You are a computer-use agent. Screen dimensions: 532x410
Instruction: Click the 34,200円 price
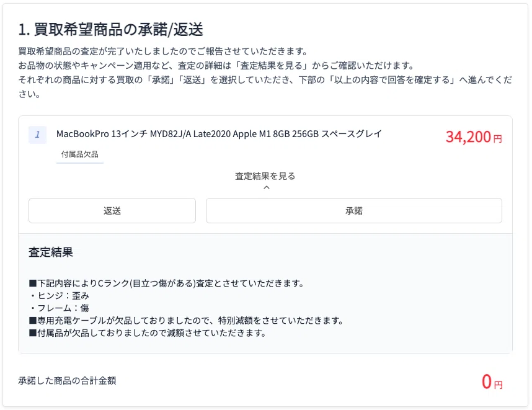474,137
